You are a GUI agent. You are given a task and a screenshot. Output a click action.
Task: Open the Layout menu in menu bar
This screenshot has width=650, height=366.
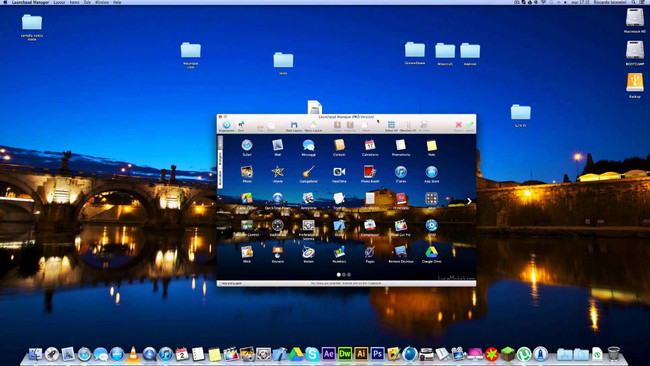coord(59,2)
